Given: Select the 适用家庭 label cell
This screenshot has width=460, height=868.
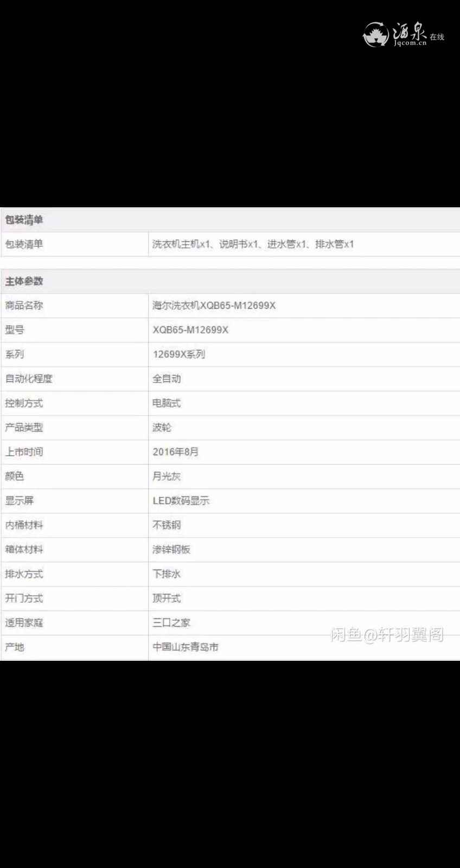Looking at the screenshot, I should coord(75,623).
